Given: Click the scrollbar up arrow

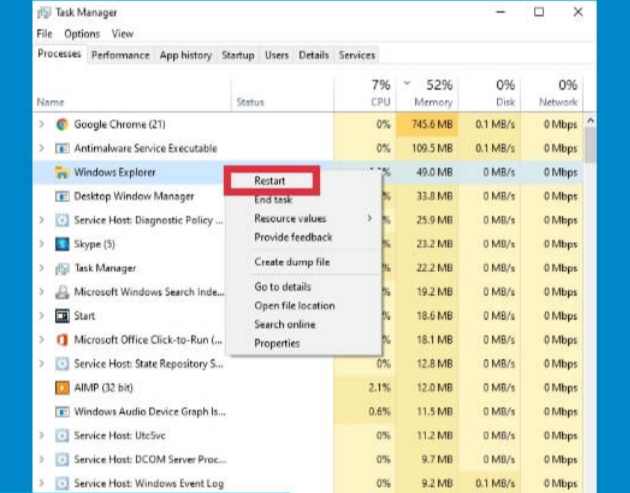Looking at the screenshot, I should (590, 120).
